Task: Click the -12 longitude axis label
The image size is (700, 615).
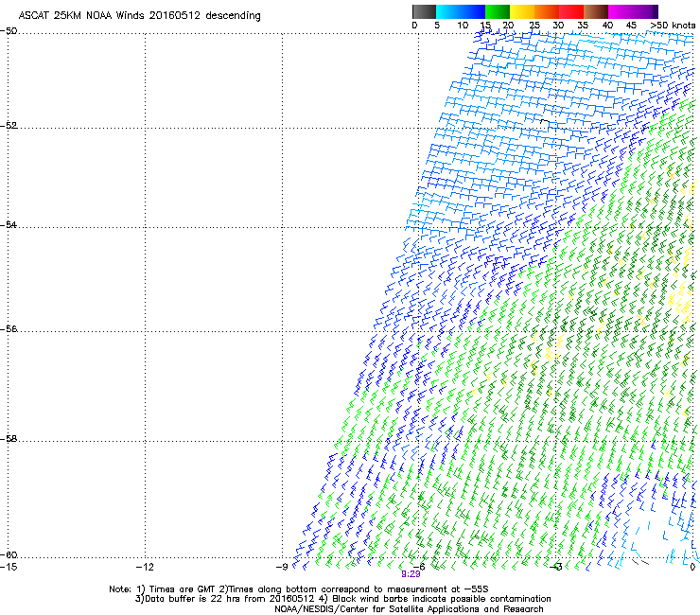Action: pos(145,567)
